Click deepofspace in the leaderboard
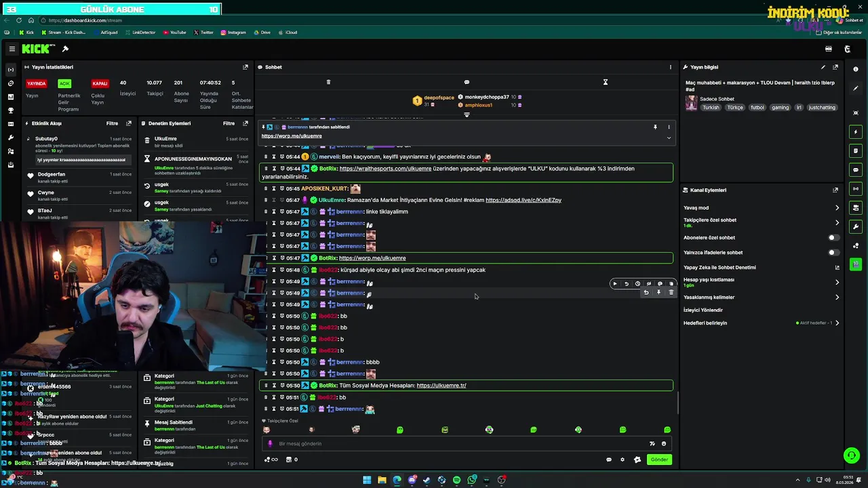Viewport: 868px width, 488px height. tap(439, 98)
